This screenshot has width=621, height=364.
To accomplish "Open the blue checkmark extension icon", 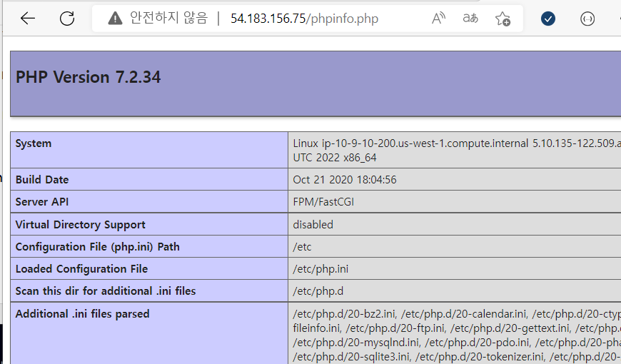I will click(548, 19).
